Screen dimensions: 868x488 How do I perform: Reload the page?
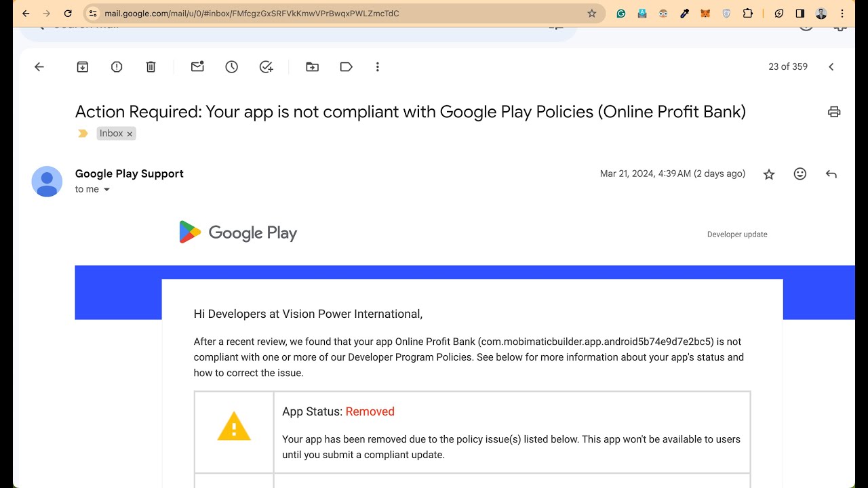pos(68,13)
